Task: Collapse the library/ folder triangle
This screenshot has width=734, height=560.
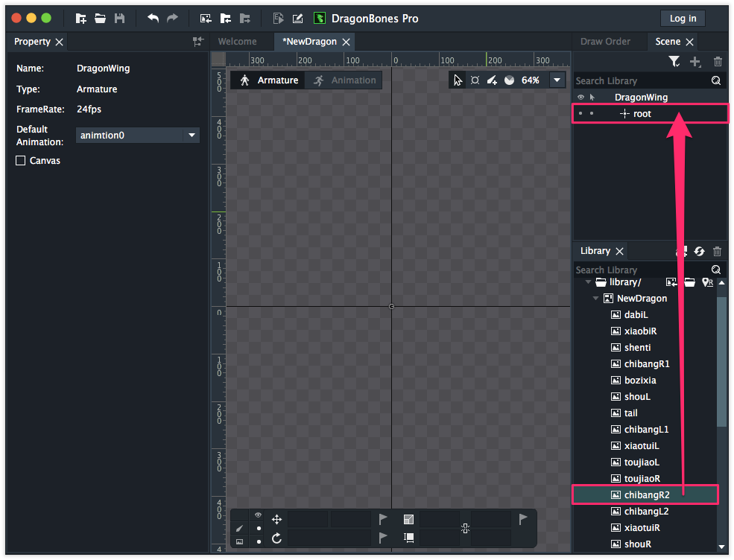Action: (x=588, y=282)
